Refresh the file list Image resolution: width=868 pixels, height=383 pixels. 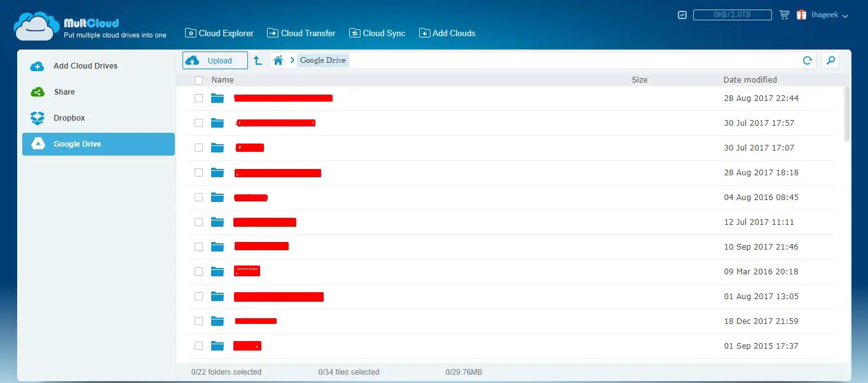[808, 60]
